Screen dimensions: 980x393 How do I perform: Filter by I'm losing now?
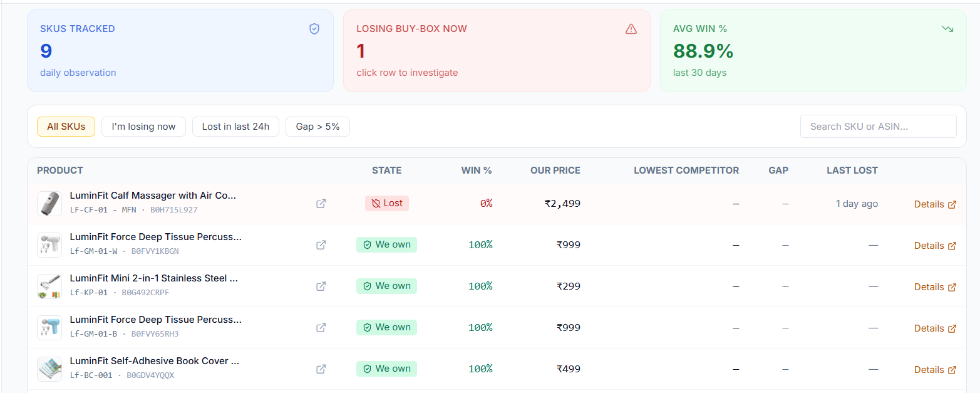tap(143, 127)
